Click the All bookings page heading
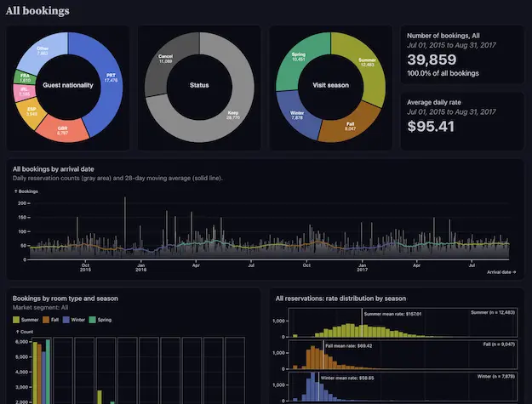The height and width of the screenshot is (404, 532). 37,11
